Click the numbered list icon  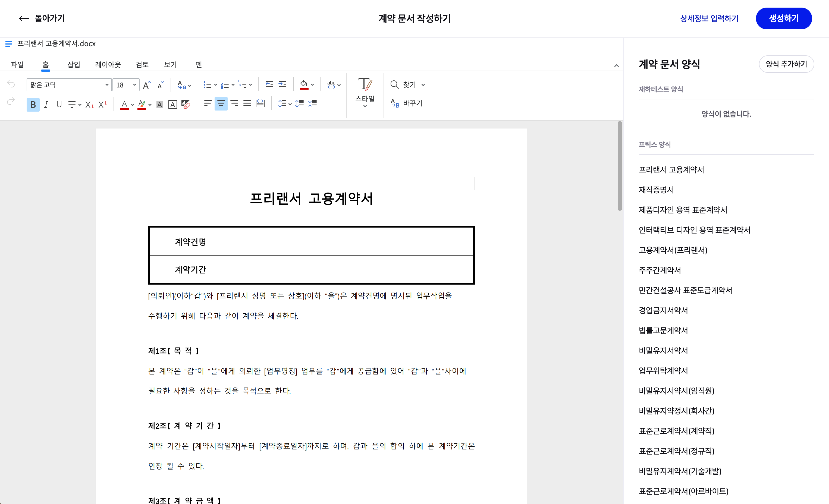click(x=225, y=85)
